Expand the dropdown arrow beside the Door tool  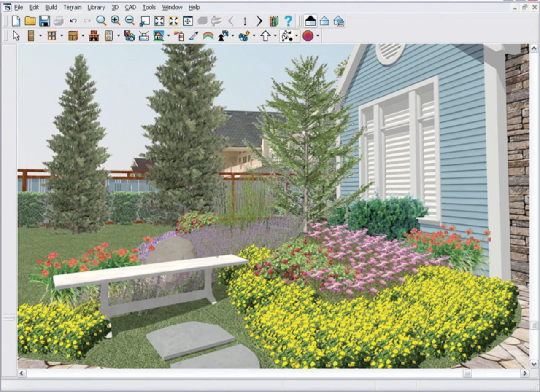pos(40,36)
